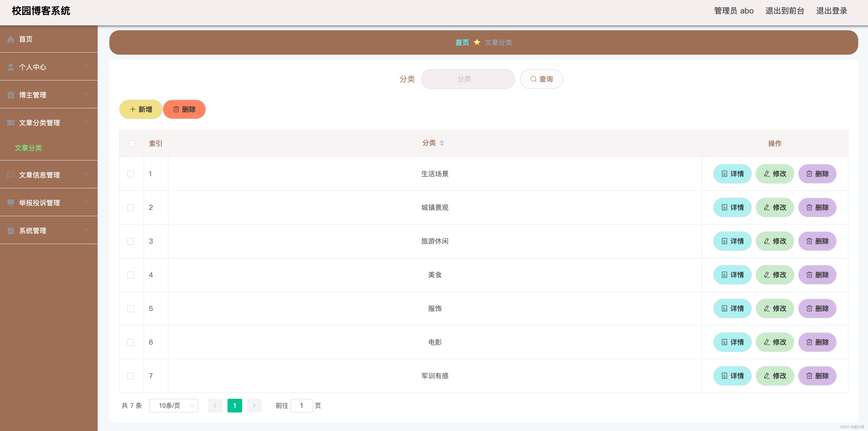Open the 10条/页 page size dropdown
This screenshot has height=431, width=868.
(174, 405)
